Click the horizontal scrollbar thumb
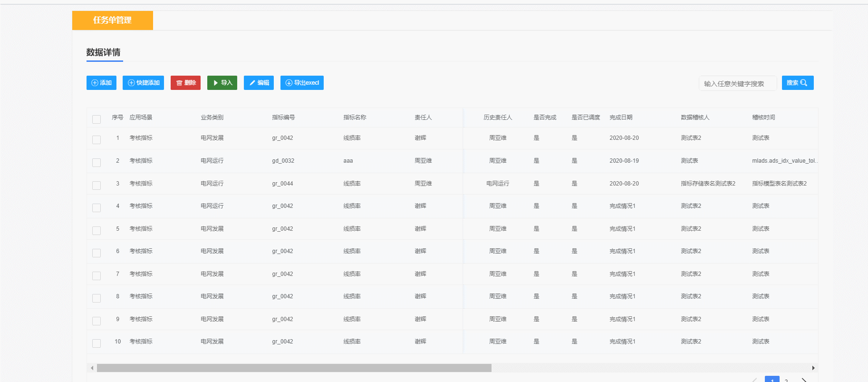Screen dimensions: 868x382 294,368
